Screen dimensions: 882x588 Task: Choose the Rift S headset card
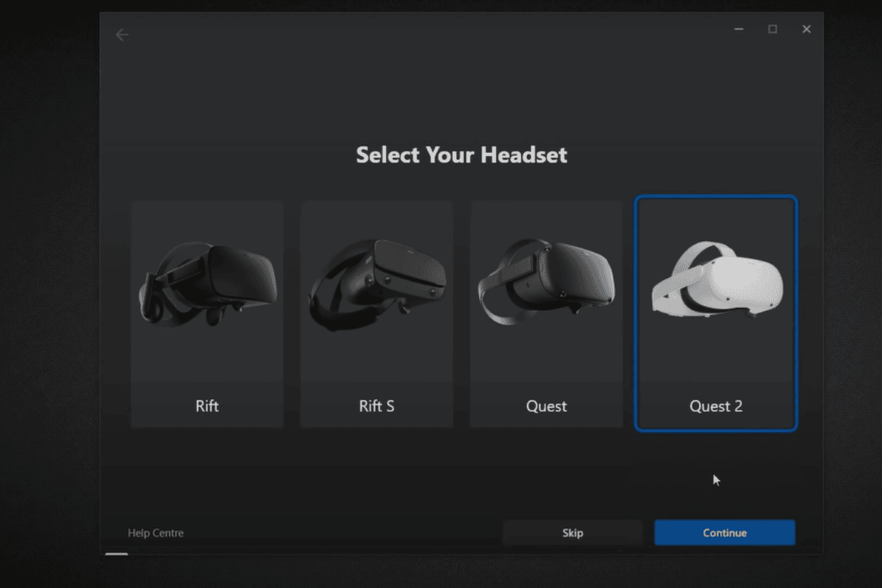pos(377,315)
